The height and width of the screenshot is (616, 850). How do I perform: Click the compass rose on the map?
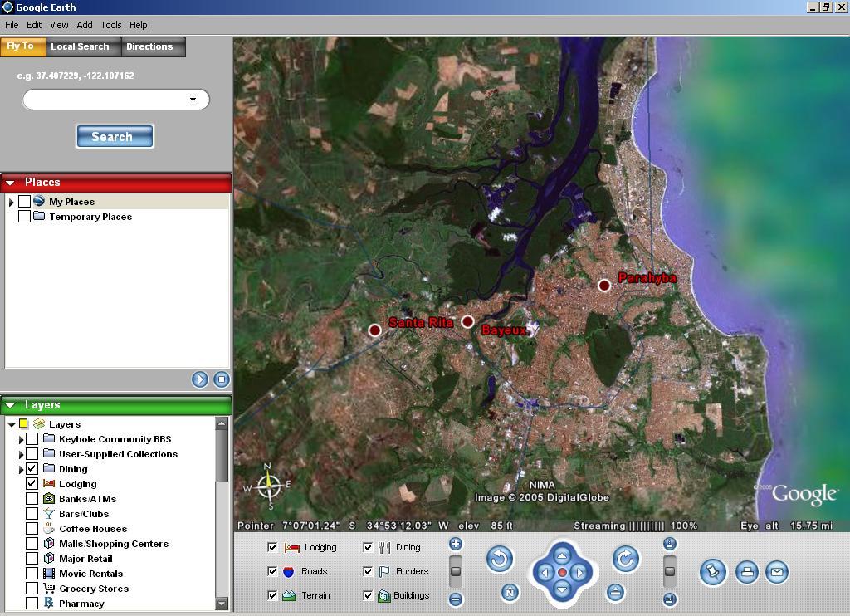pos(268,486)
